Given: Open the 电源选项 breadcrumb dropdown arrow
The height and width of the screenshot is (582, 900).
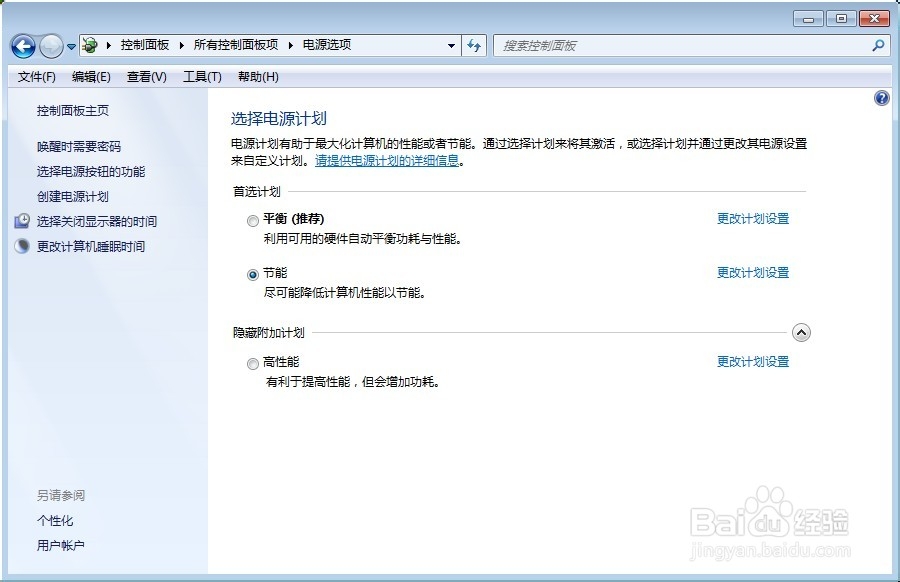Looking at the screenshot, I should point(452,45).
